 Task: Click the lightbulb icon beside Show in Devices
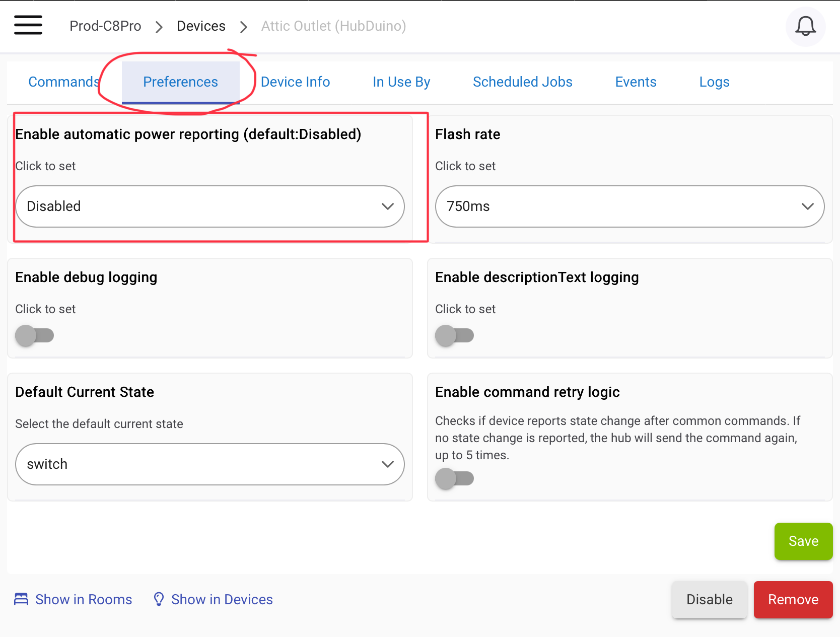tap(159, 599)
